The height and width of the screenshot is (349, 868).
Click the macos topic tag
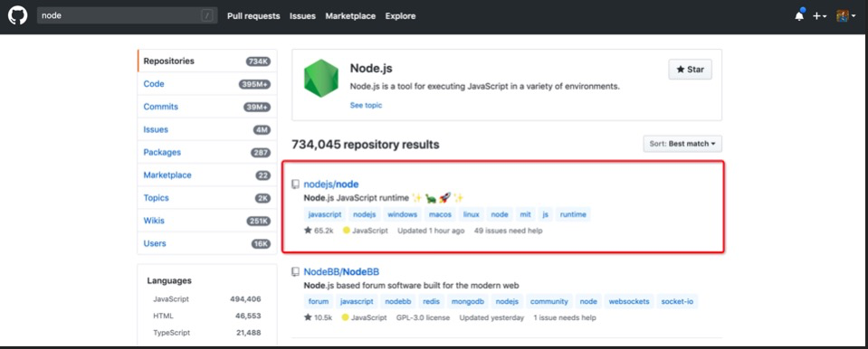440,214
